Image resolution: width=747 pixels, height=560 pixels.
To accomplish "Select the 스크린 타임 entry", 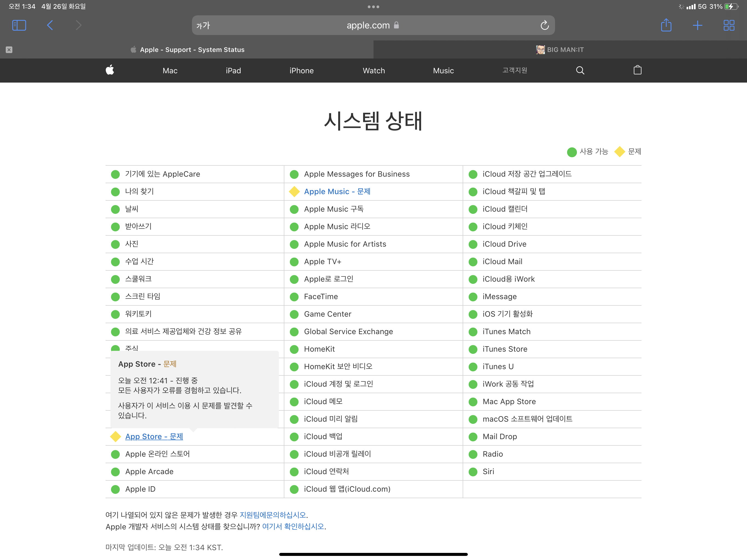I will point(194,297).
